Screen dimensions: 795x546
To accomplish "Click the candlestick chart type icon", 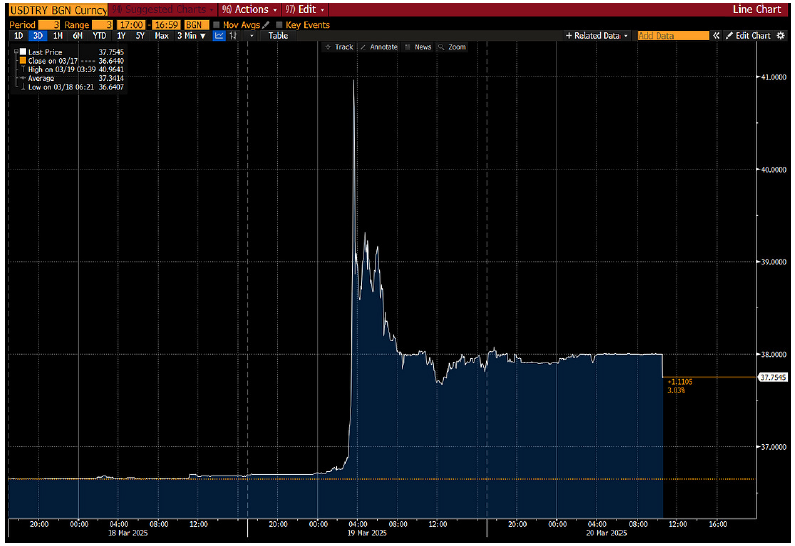I will pos(234,35).
